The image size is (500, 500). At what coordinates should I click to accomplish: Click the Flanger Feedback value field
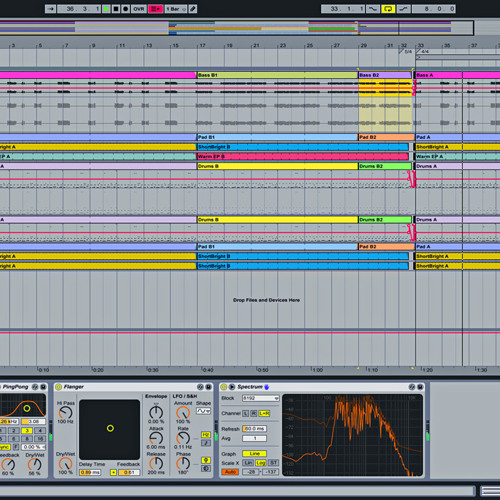pyautogui.click(x=129, y=472)
